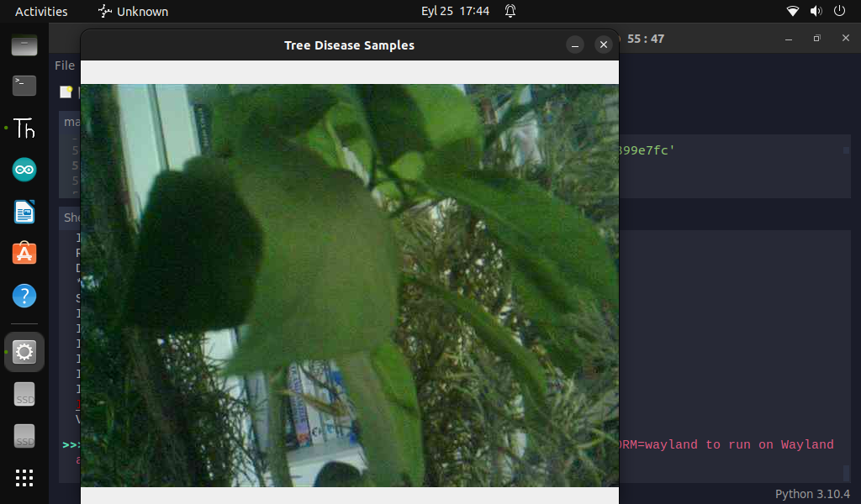Open the clock and calendar panel
This screenshot has height=504, width=861.
pos(456,12)
